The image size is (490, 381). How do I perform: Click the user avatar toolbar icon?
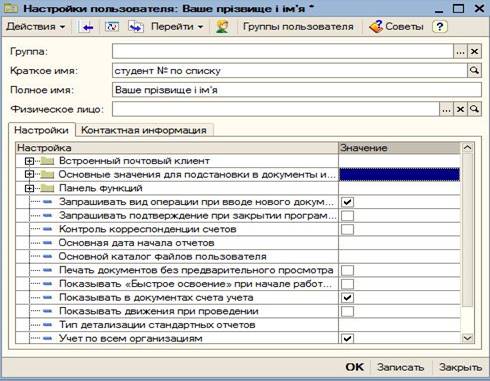[x=222, y=27]
